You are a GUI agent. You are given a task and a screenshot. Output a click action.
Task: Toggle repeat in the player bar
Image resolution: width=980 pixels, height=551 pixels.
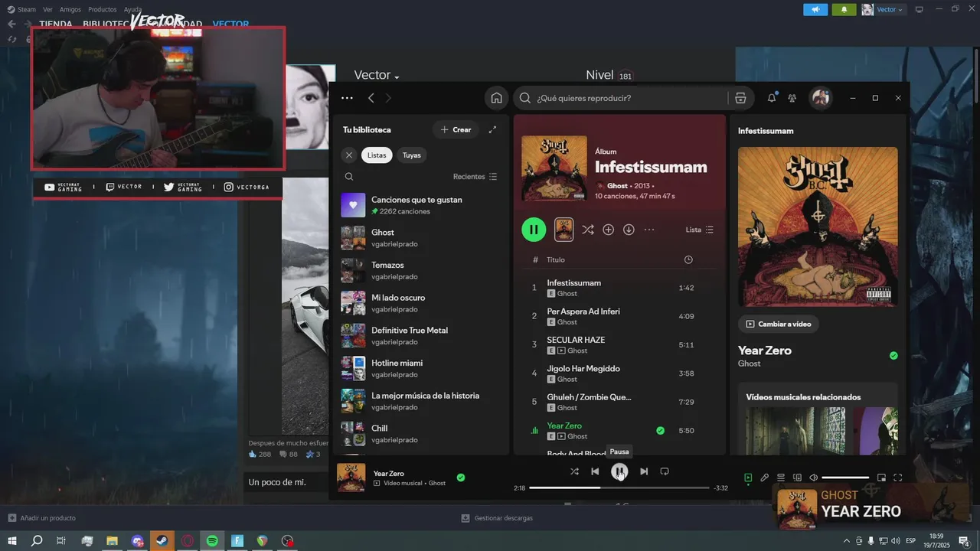point(665,471)
